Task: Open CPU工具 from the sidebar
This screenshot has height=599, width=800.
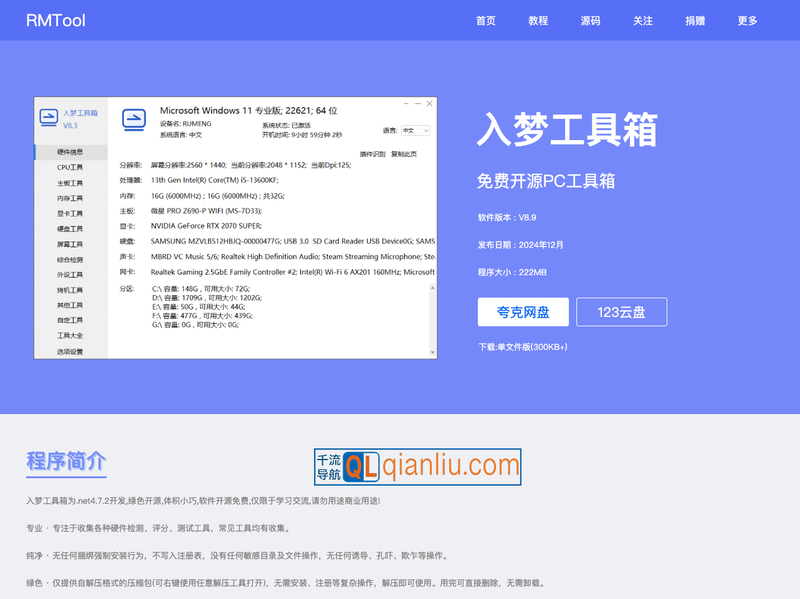Action: coord(70,169)
